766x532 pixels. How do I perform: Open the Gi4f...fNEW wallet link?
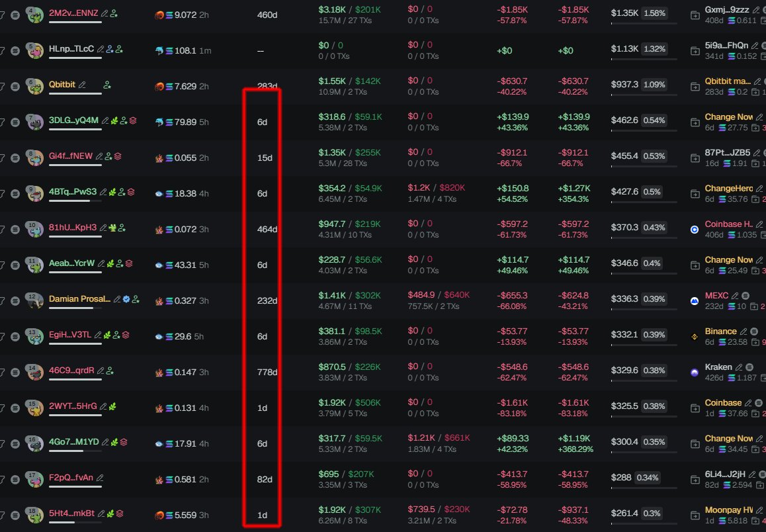(x=71, y=156)
